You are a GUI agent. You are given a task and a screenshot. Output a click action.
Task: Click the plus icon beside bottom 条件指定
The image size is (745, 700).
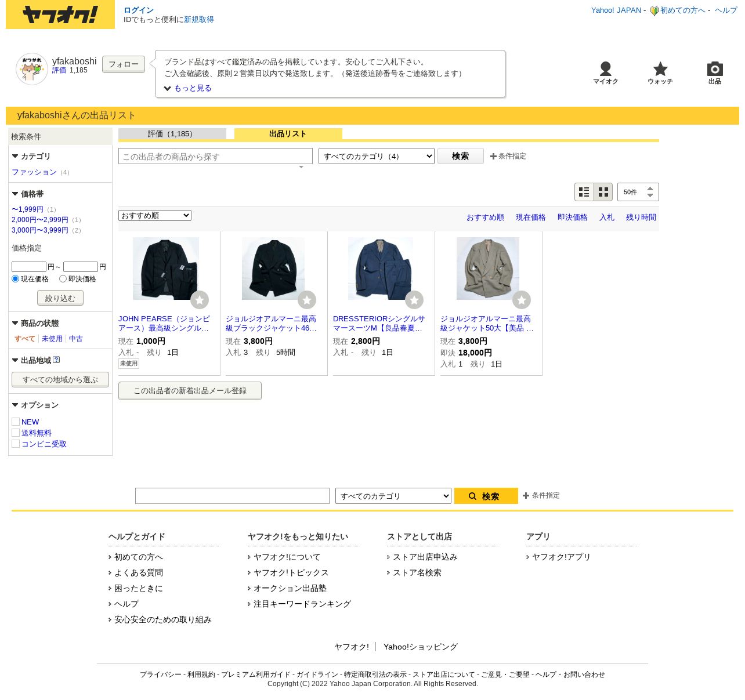point(526,495)
